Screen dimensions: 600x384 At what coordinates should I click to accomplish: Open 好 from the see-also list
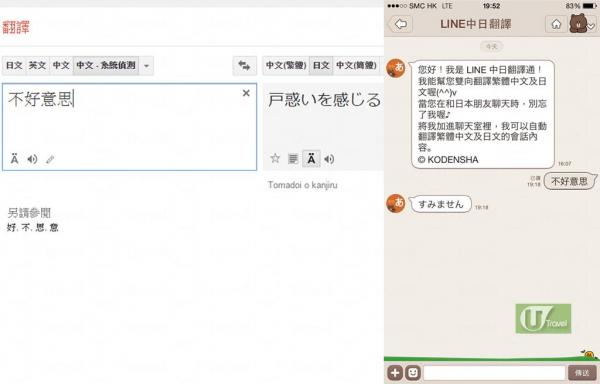point(11,228)
